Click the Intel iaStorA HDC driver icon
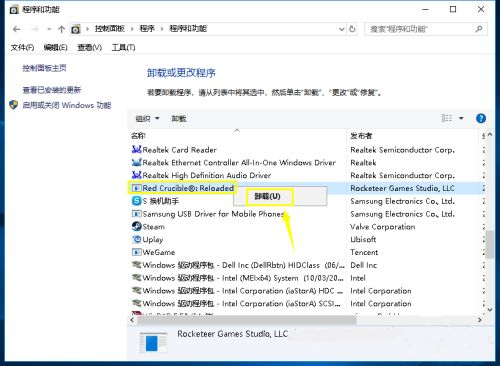Image resolution: width=500 pixels, height=366 pixels. coord(137,291)
